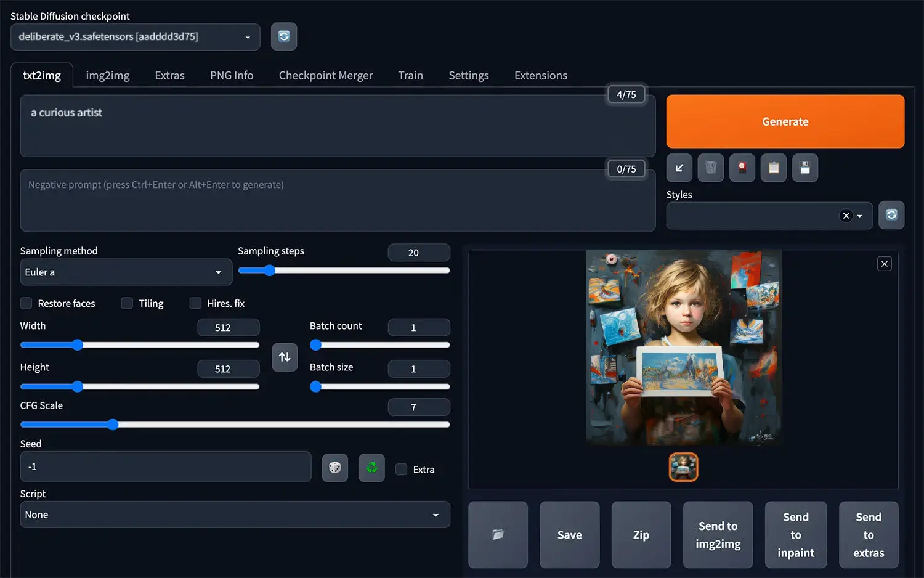Select the small gallery thumbnail below the image
Image resolution: width=924 pixels, height=578 pixels.
[684, 467]
